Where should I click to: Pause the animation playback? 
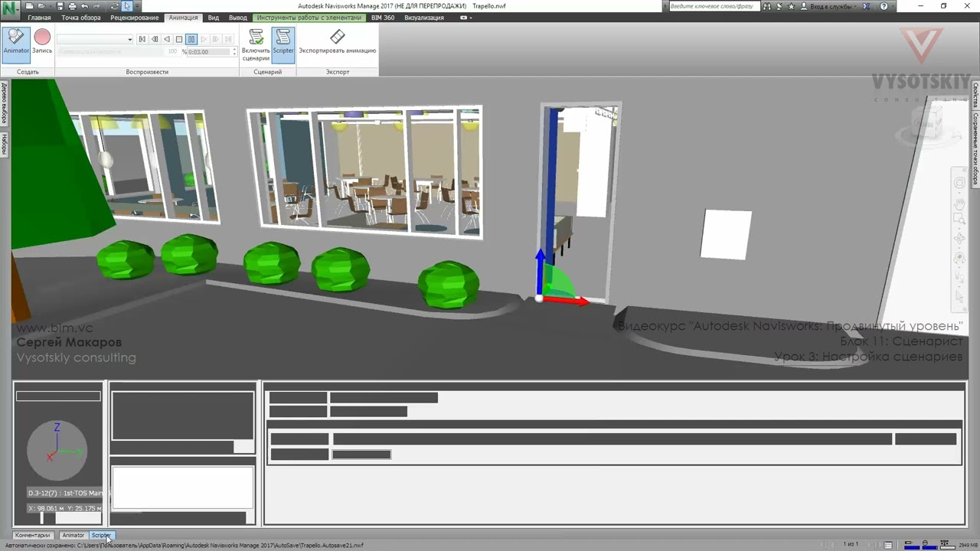click(x=191, y=39)
